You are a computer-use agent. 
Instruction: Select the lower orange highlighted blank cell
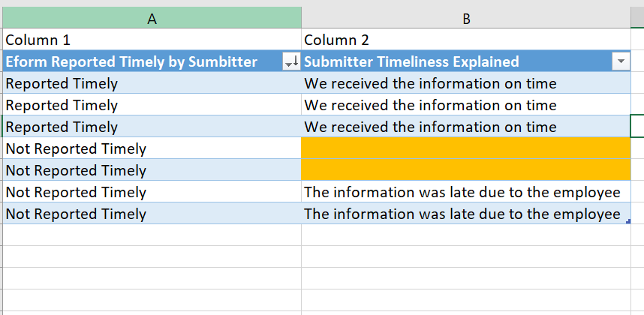point(466,170)
